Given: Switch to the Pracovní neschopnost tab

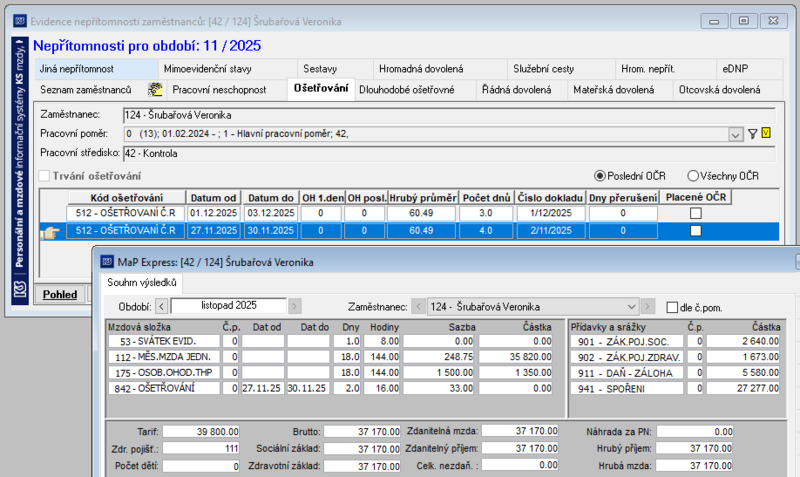Looking at the screenshot, I should 219,90.
